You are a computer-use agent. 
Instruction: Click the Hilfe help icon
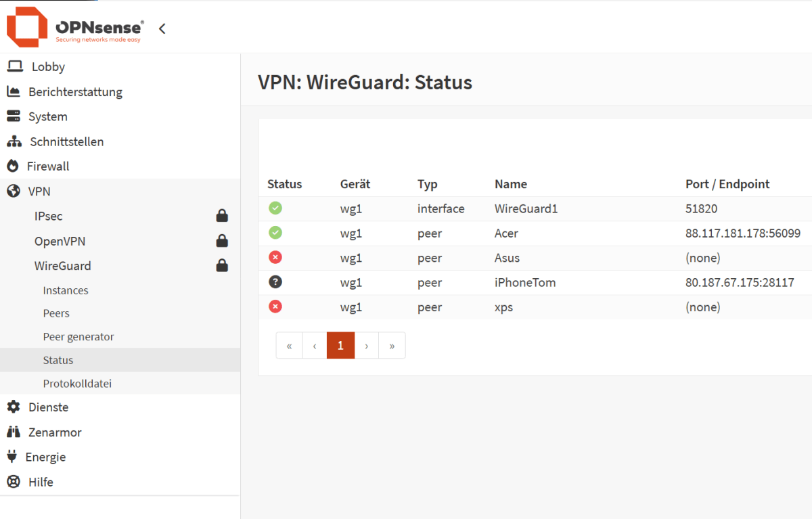(x=14, y=482)
